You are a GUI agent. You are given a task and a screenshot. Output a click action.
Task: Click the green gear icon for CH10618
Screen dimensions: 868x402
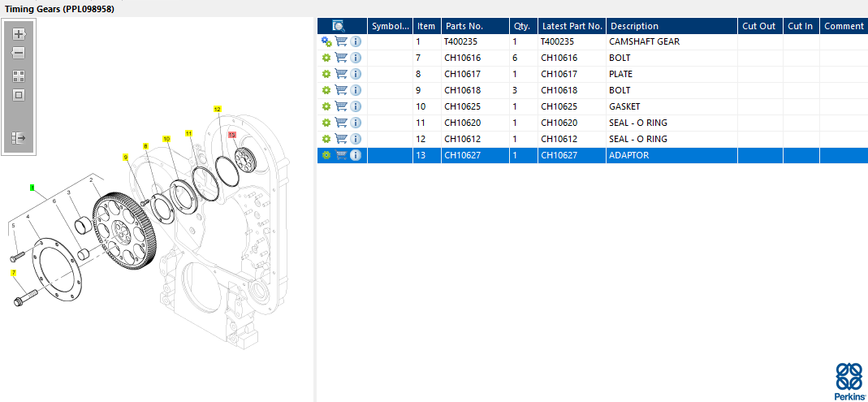coord(326,90)
